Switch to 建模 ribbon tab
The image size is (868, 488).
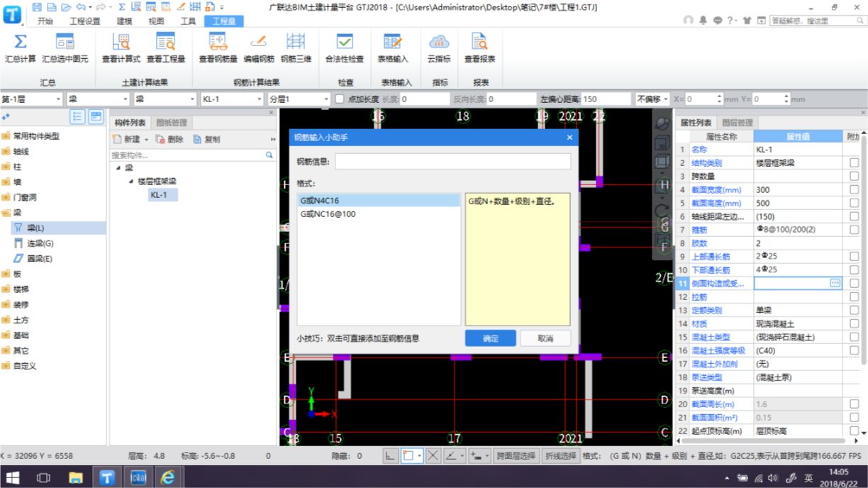124,21
